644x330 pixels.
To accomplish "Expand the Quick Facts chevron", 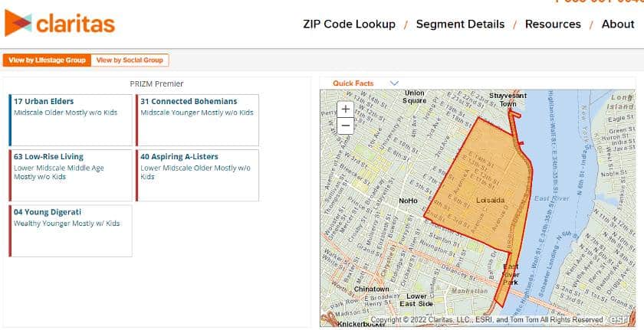I will point(394,83).
